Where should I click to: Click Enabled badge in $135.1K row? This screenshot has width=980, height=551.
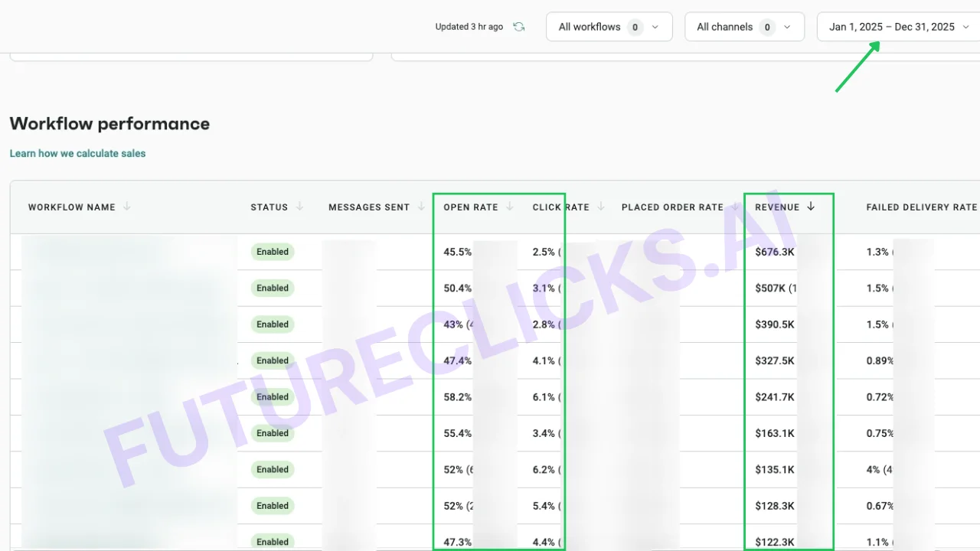pyautogui.click(x=273, y=470)
